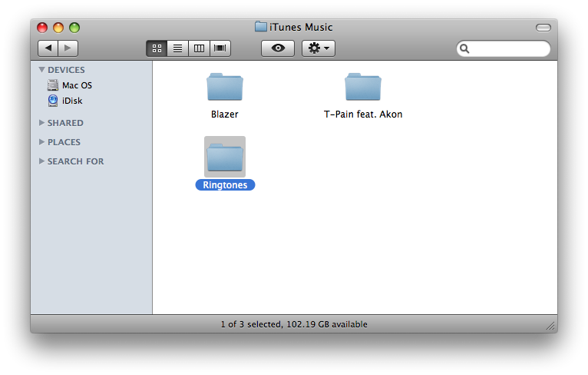588x375 pixels.
Task: Click the SEARCH FOR heading text
Action: click(x=75, y=161)
